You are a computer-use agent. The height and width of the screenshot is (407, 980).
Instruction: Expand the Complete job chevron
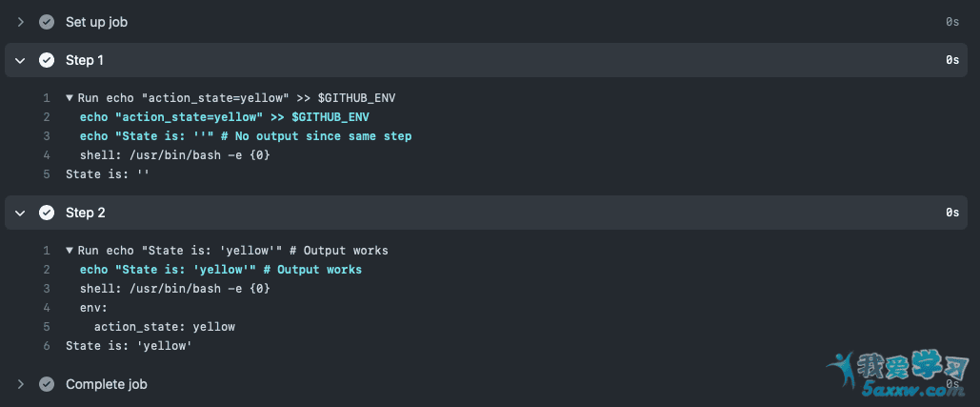(20, 384)
